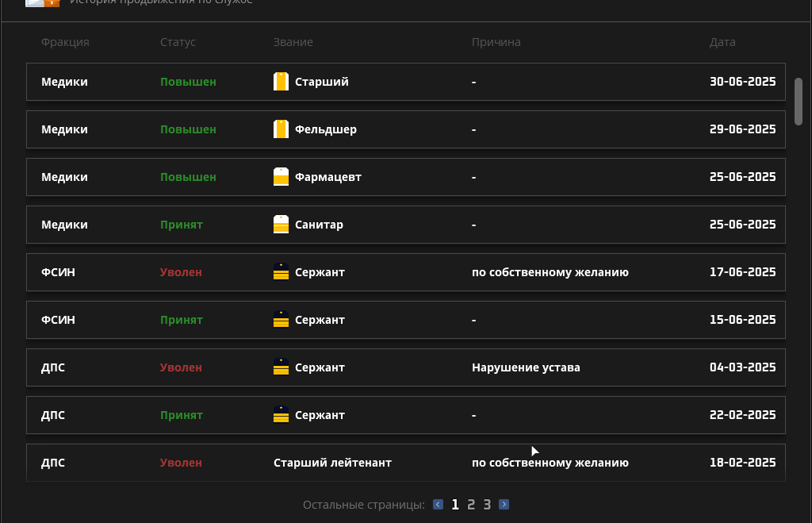Click the date 22-02-2025
The image size is (812, 523).
coord(742,414)
